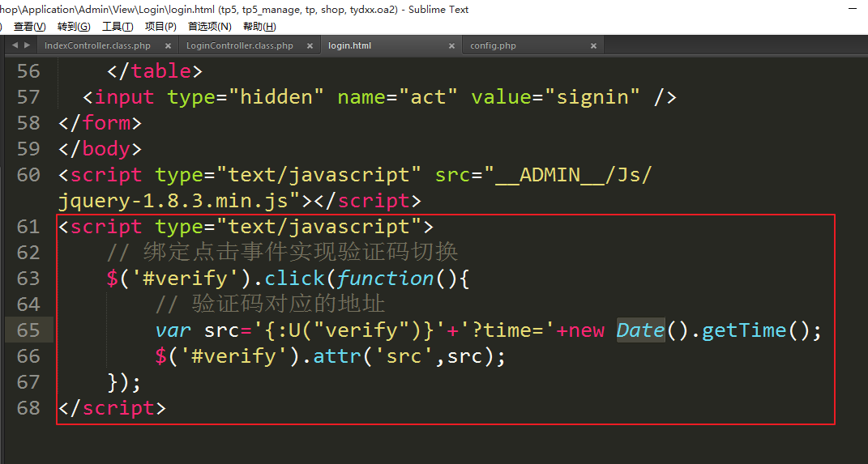Click line number 61 in the gutter
Image resolution: width=868 pixels, height=464 pixels.
(x=28, y=227)
